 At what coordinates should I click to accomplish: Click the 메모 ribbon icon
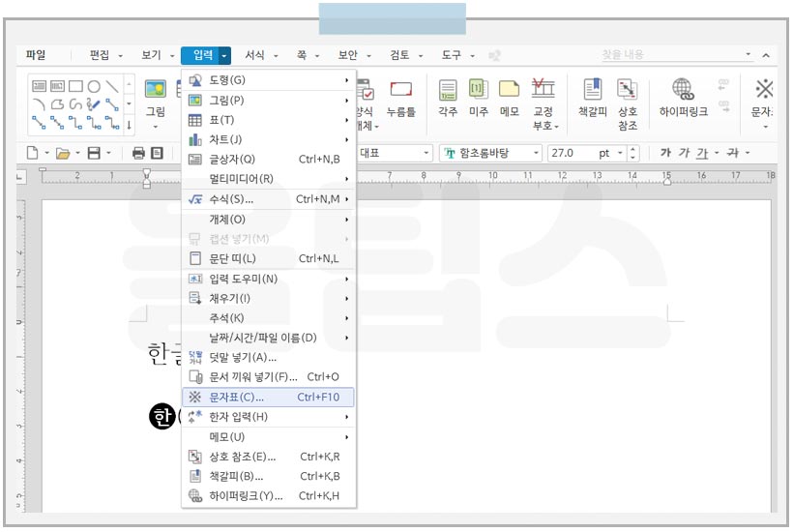510,98
